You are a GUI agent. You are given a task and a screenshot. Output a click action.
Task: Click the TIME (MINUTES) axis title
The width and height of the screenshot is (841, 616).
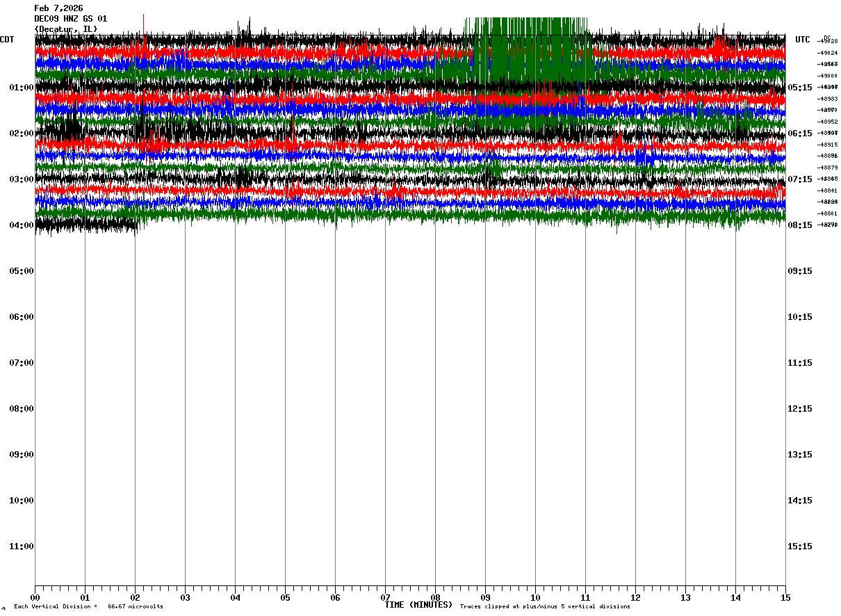click(x=418, y=605)
